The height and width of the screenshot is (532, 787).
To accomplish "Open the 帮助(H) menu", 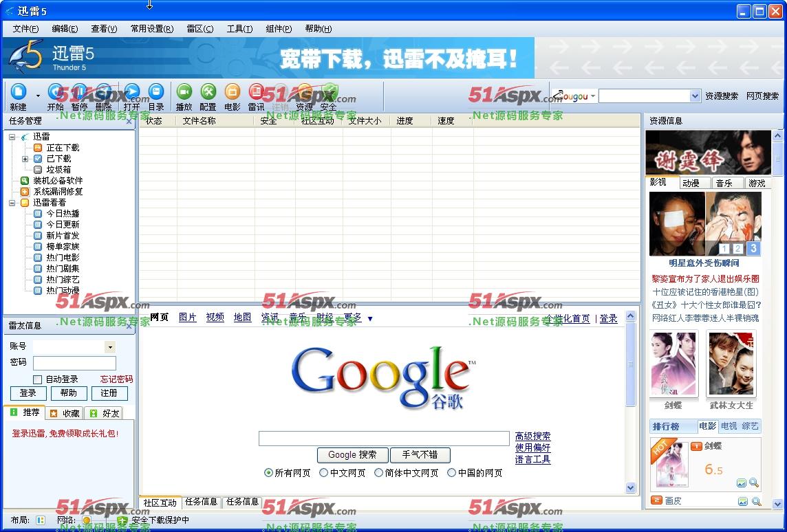I will [x=319, y=29].
